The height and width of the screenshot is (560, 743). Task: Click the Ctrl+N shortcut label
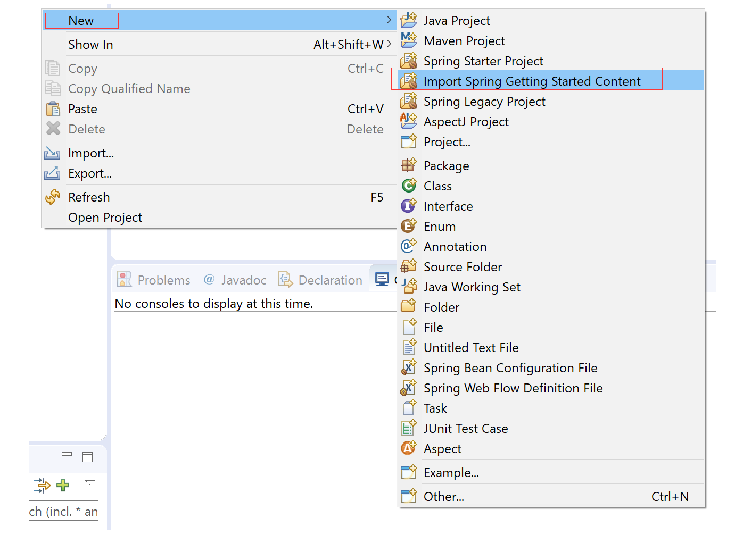(x=670, y=497)
